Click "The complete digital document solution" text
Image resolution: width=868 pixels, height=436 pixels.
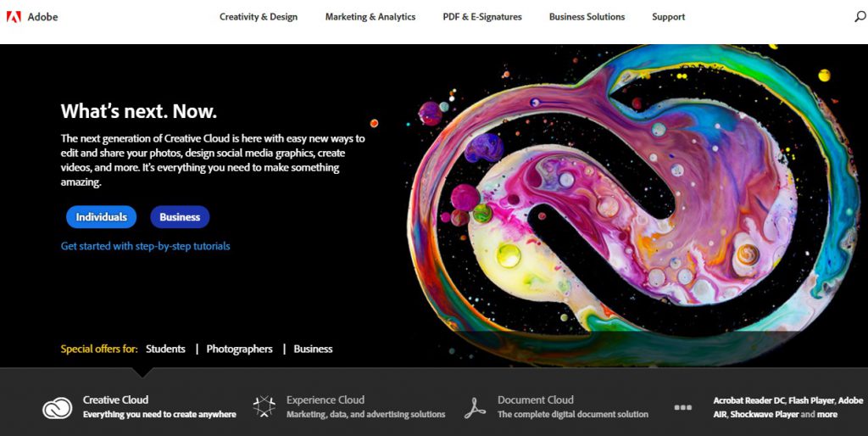coord(573,415)
